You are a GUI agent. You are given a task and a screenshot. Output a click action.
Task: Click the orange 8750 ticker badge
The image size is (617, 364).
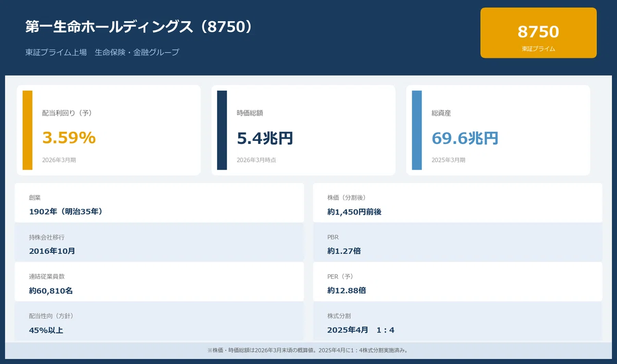pyautogui.click(x=538, y=33)
